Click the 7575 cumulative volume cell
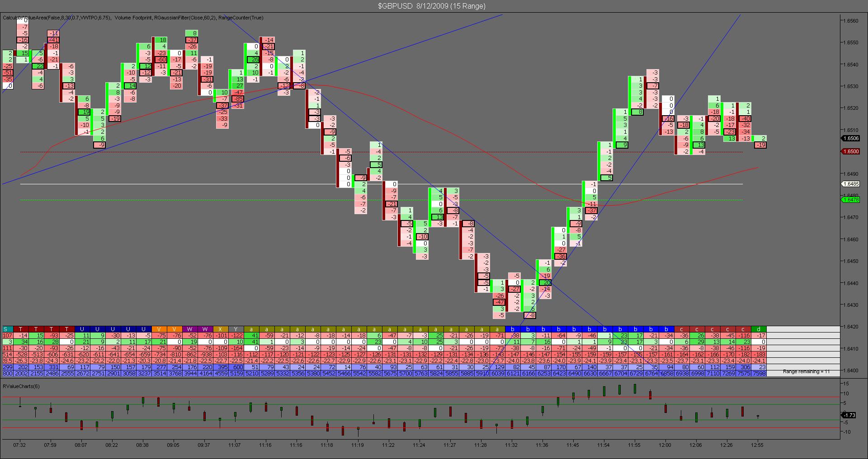Viewport: 868px width, 459px height. [743, 374]
